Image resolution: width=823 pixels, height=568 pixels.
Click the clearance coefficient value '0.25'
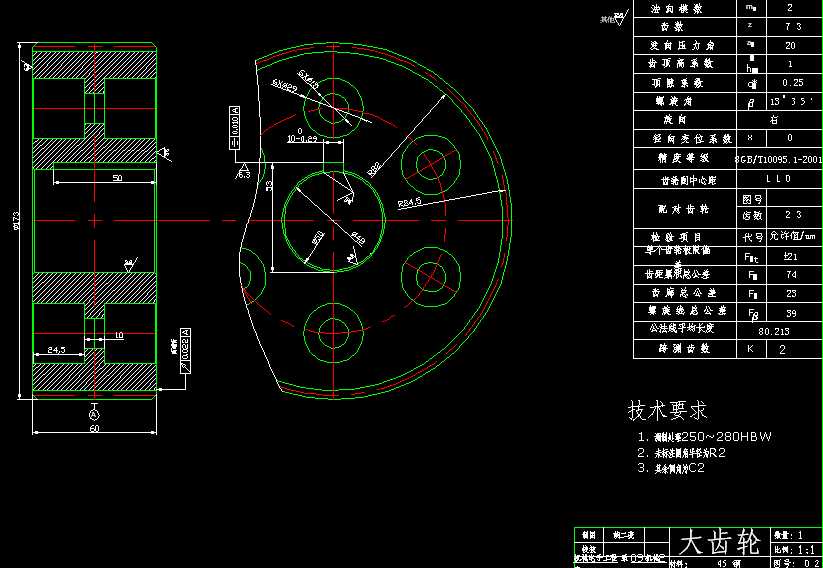(x=793, y=83)
